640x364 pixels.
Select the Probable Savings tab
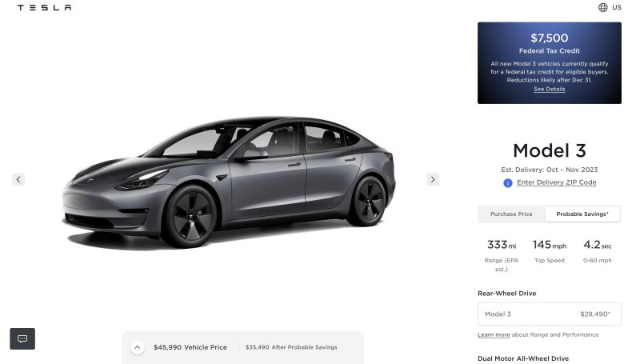tap(582, 214)
